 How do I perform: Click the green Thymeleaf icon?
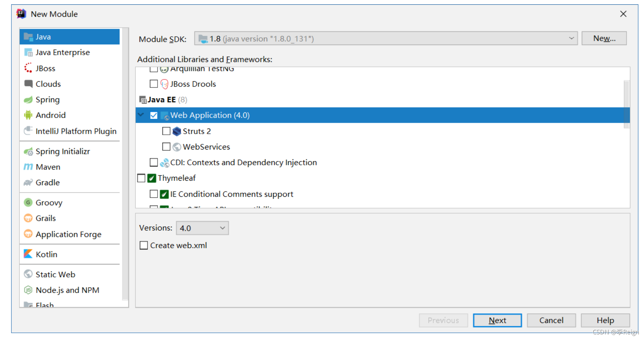point(152,178)
